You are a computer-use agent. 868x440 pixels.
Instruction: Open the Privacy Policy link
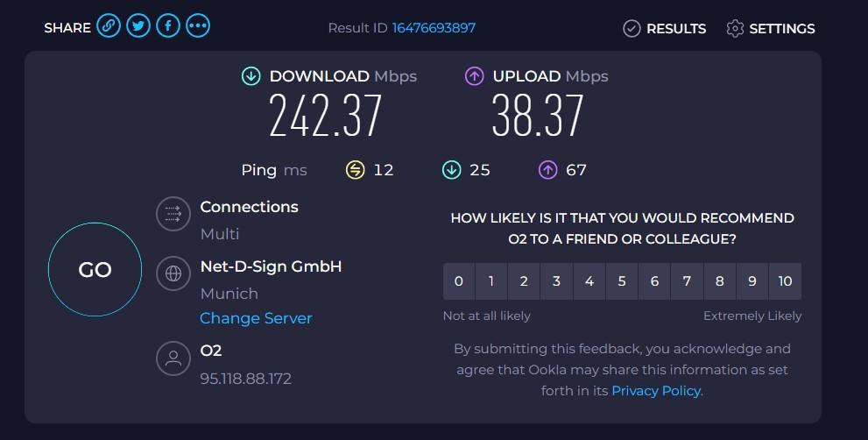pos(656,391)
